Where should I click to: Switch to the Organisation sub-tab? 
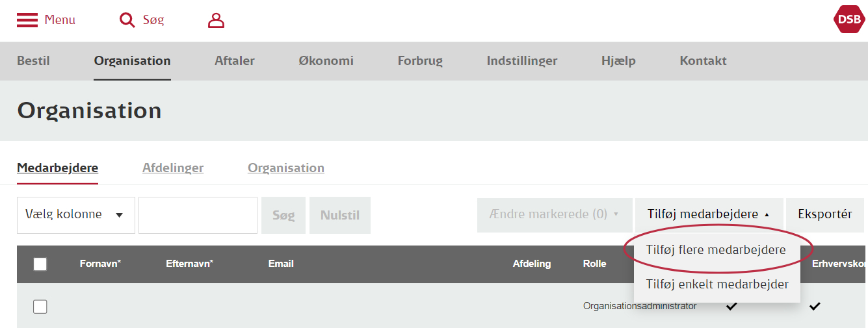tap(286, 168)
